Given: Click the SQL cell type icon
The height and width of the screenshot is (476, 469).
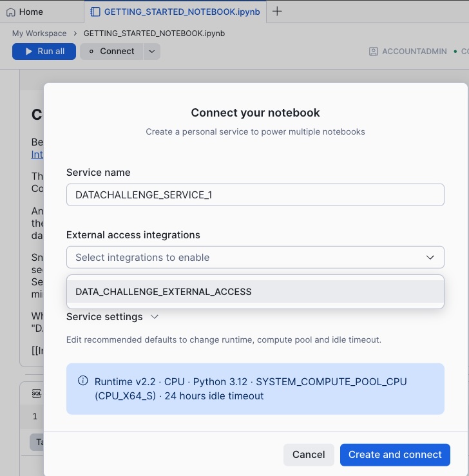Looking at the screenshot, I should (x=36, y=392).
